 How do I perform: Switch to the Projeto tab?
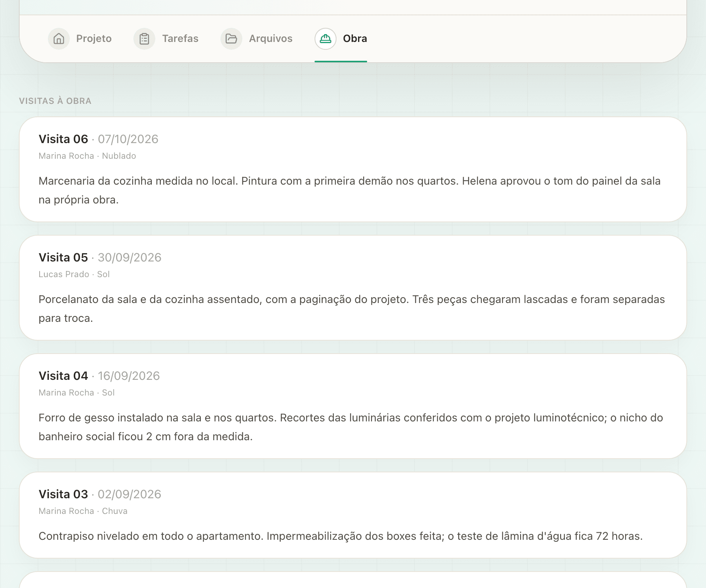[80, 39]
